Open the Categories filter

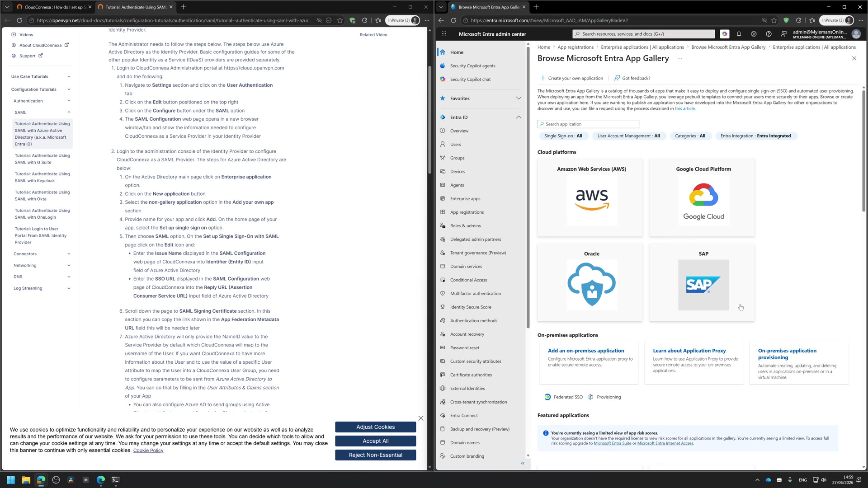(x=690, y=136)
